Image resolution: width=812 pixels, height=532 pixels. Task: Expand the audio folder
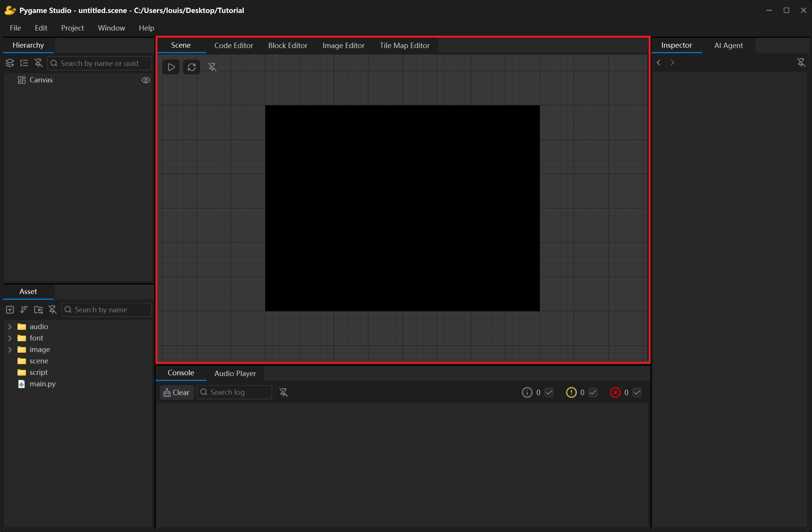[10, 327]
